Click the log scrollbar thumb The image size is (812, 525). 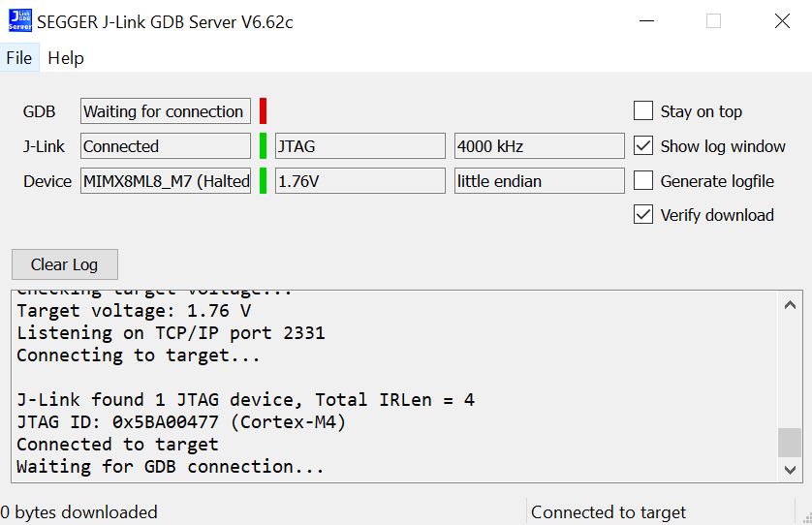tap(791, 442)
